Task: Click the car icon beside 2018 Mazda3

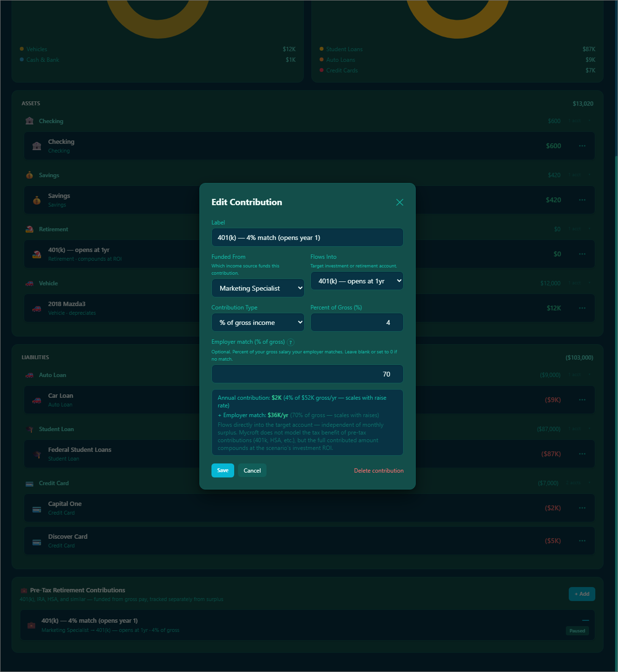Action: [37, 308]
